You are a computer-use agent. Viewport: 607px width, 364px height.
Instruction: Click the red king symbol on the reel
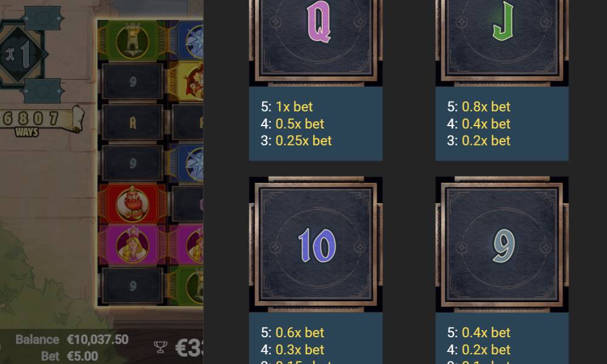[132, 204]
